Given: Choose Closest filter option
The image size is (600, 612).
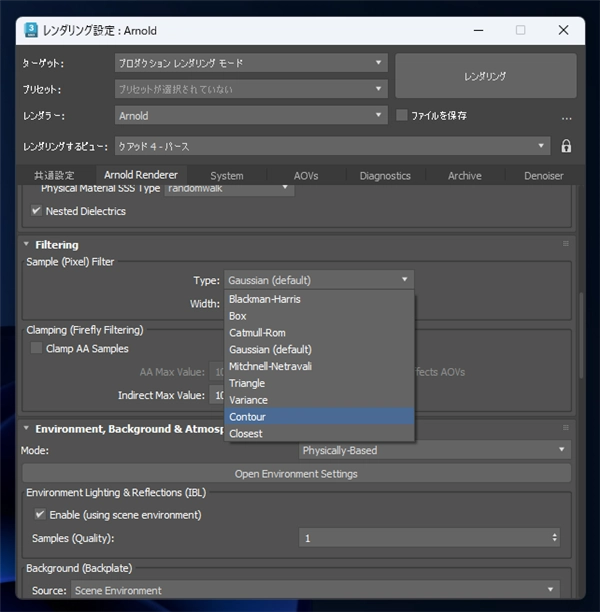Looking at the screenshot, I should click(x=319, y=433).
